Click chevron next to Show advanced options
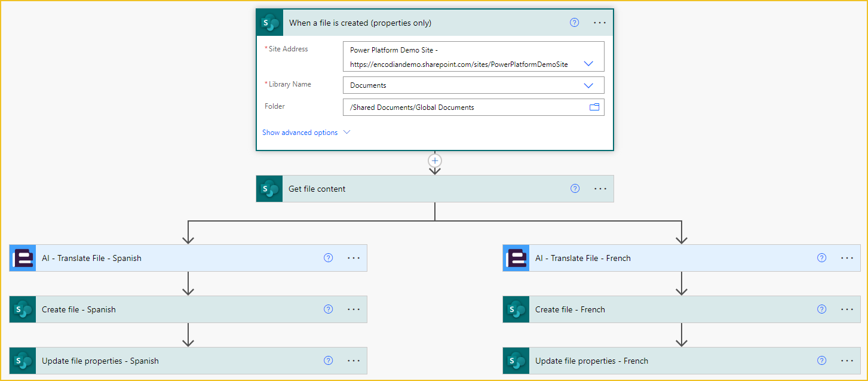The width and height of the screenshot is (868, 381). [x=346, y=133]
